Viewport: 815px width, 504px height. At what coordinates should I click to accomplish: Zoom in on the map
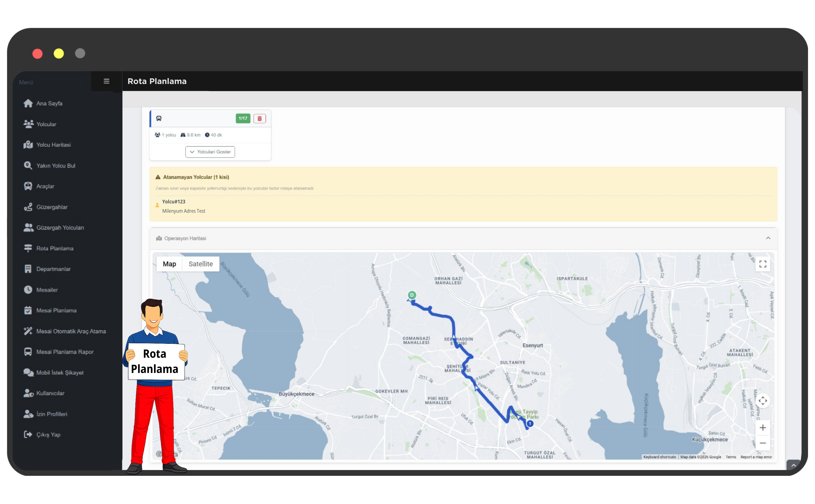pos(763,428)
